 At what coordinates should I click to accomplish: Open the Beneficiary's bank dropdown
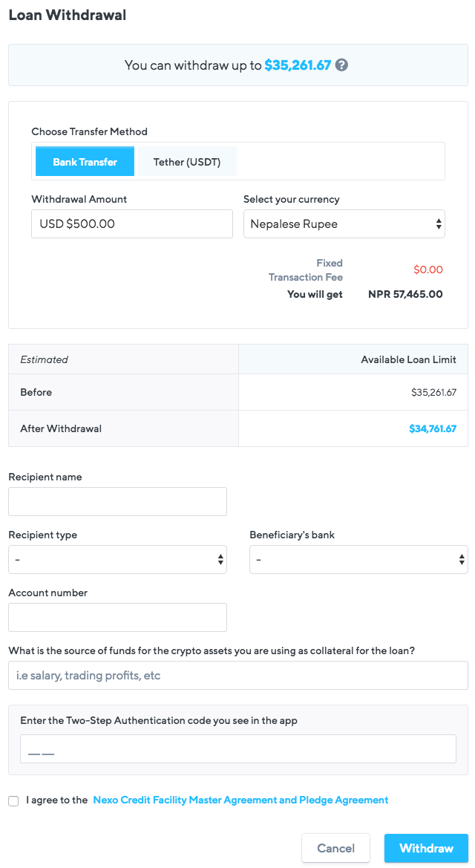[358, 559]
